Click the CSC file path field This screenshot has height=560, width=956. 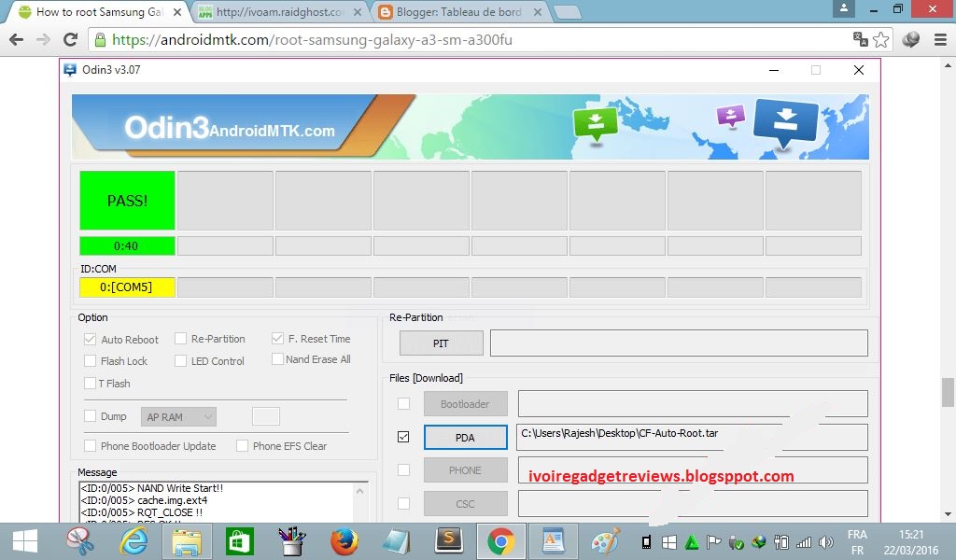[x=693, y=503]
